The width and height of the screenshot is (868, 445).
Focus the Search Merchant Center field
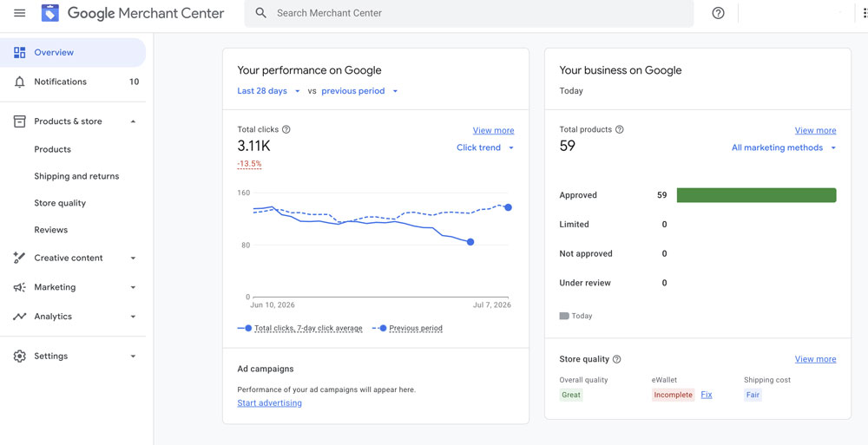(x=469, y=13)
